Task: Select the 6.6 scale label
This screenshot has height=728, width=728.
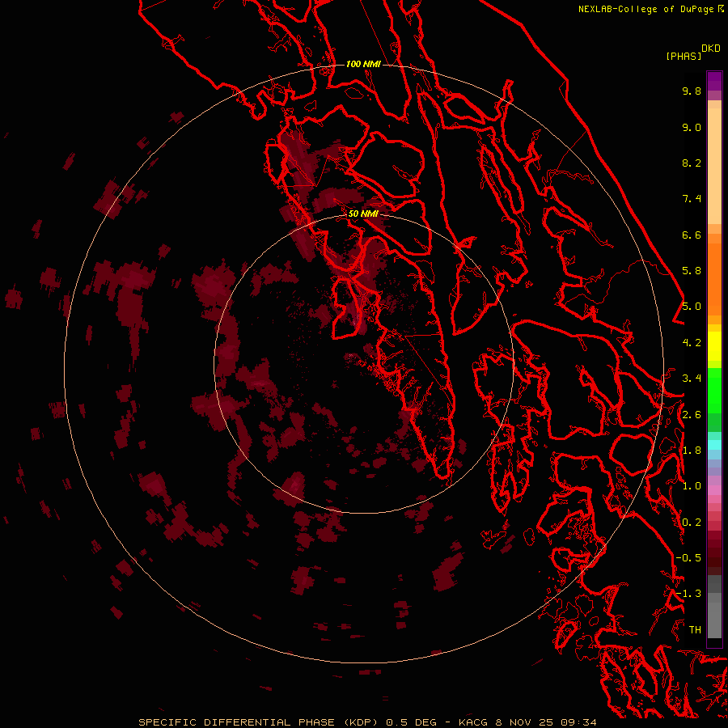Action: point(692,235)
